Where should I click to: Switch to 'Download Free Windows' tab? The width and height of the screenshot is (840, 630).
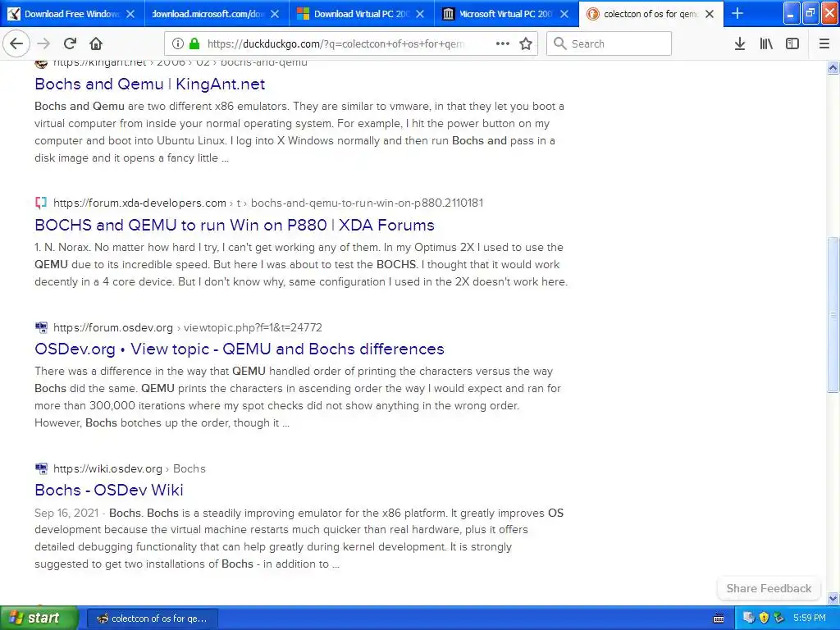[x=72, y=14]
